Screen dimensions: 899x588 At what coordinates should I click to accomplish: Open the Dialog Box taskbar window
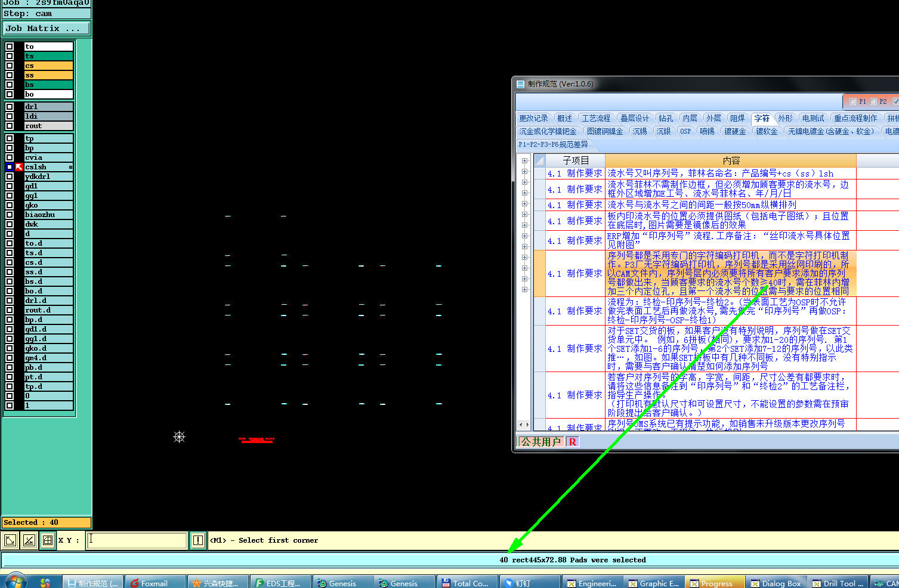[x=776, y=583]
